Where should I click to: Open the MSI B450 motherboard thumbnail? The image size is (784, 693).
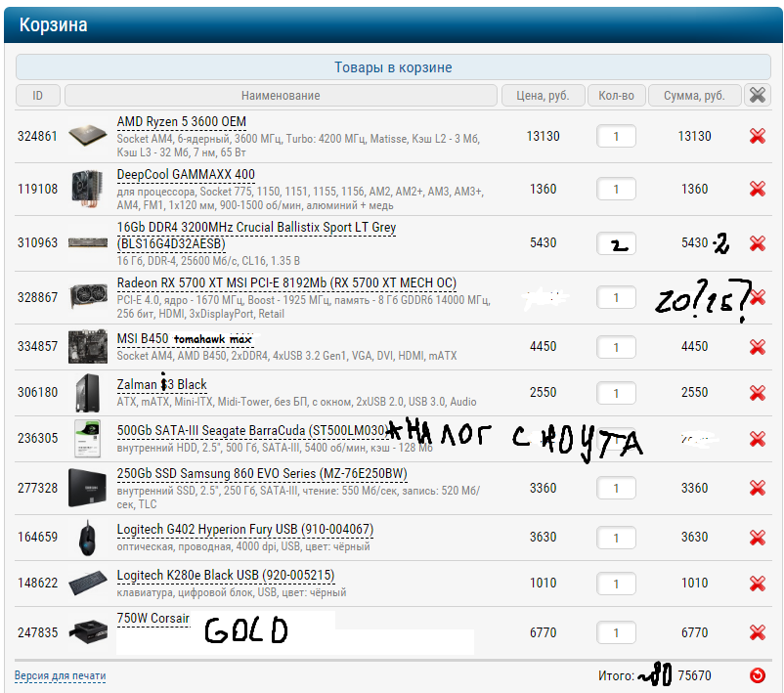[88, 346]
